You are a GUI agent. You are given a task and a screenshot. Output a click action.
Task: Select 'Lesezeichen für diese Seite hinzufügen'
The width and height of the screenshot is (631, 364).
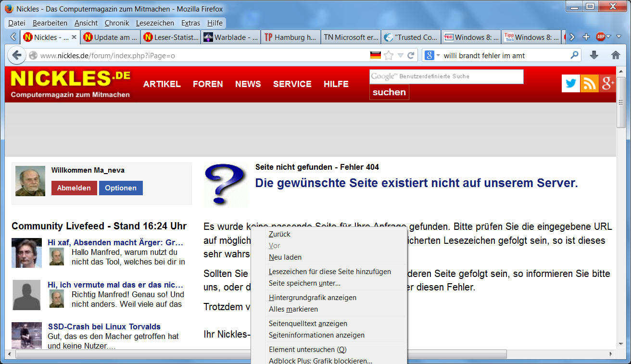pyautogui.click(x=329, y=272)
